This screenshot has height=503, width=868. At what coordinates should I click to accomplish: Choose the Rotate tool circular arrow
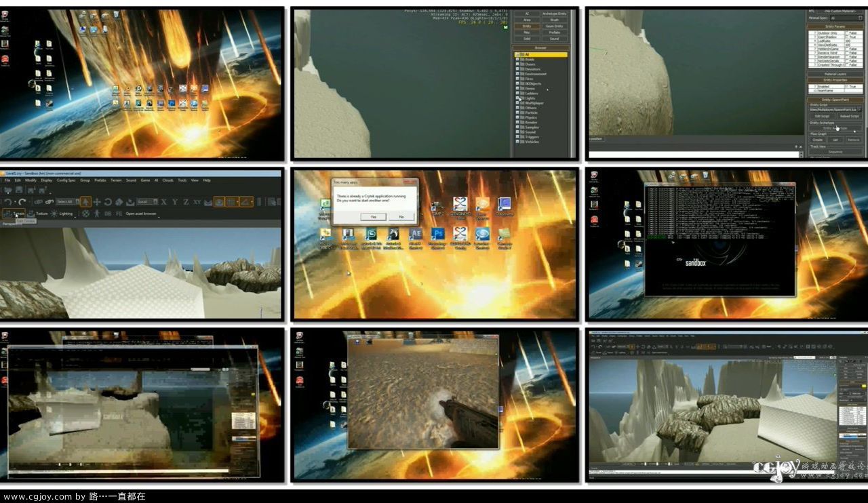108,202
